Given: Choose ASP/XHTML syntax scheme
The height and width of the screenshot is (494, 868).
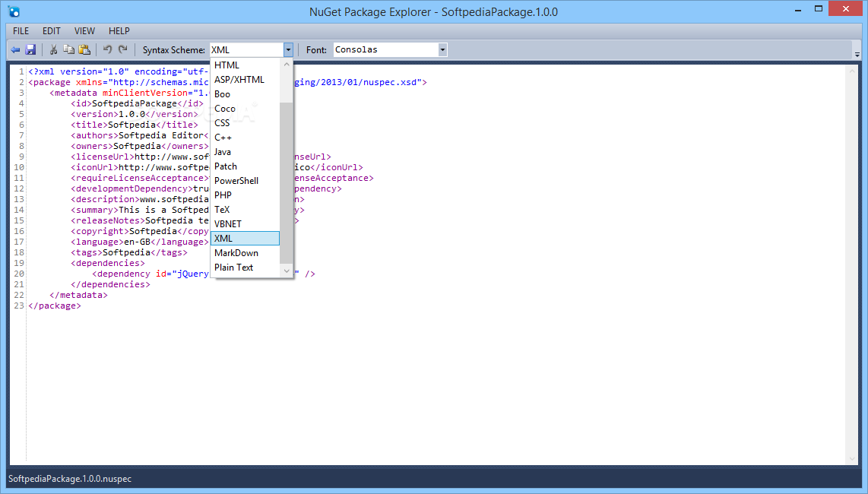Looking at the screenshot, I should (x=246, y=80).
